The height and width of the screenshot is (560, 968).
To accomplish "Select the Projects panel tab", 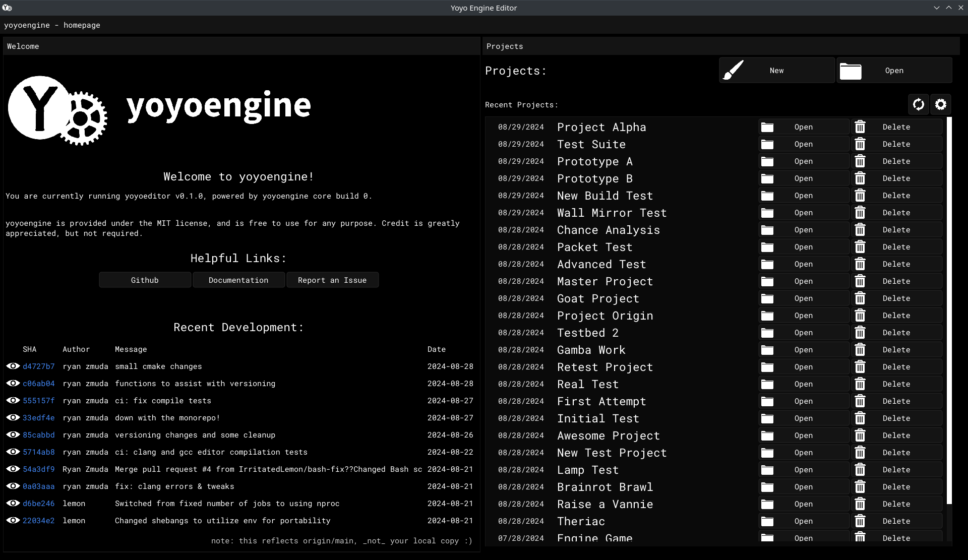I will pyautogui.click(x=504, y=46).
